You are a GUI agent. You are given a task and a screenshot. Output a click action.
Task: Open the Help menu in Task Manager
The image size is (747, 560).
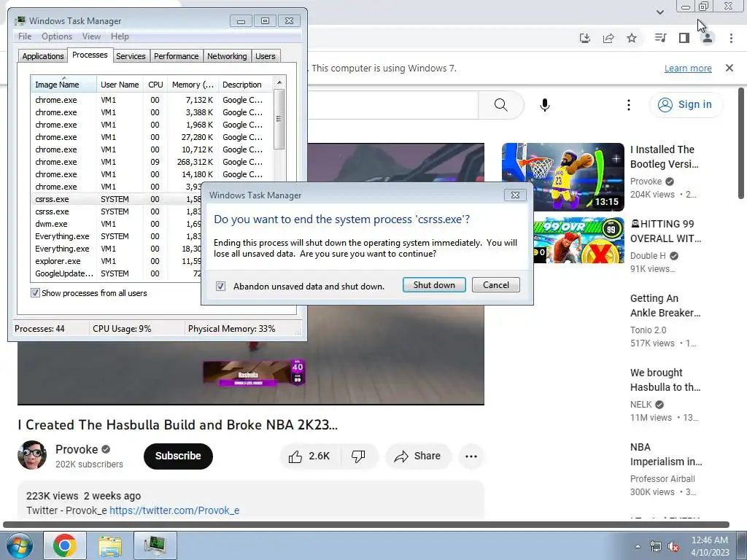point(120,36)
